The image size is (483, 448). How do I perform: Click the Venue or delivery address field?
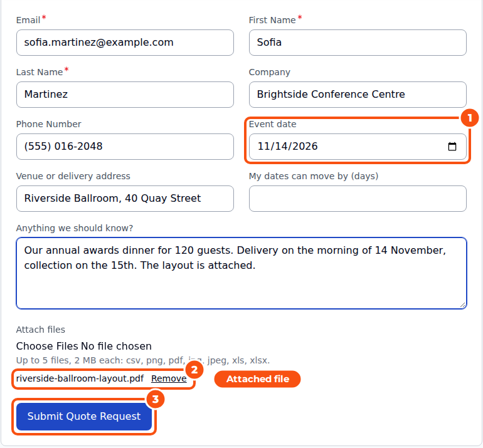(x=125, y=199)
